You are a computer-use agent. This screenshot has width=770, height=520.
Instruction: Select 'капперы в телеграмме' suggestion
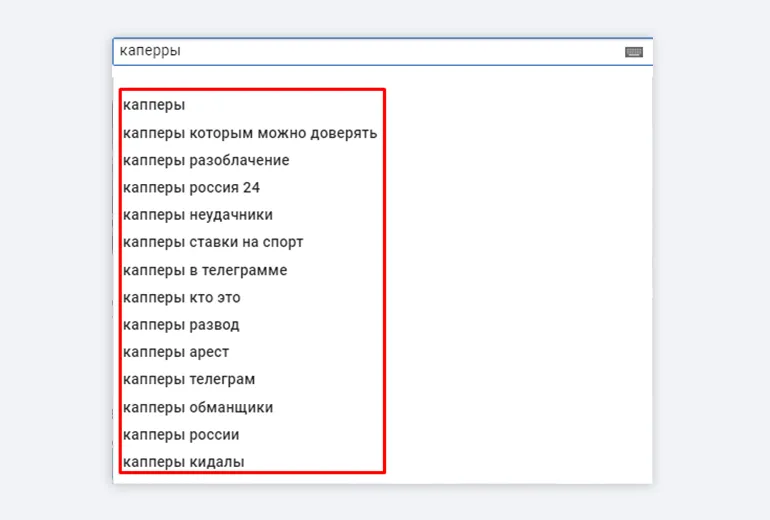point(205,270)
